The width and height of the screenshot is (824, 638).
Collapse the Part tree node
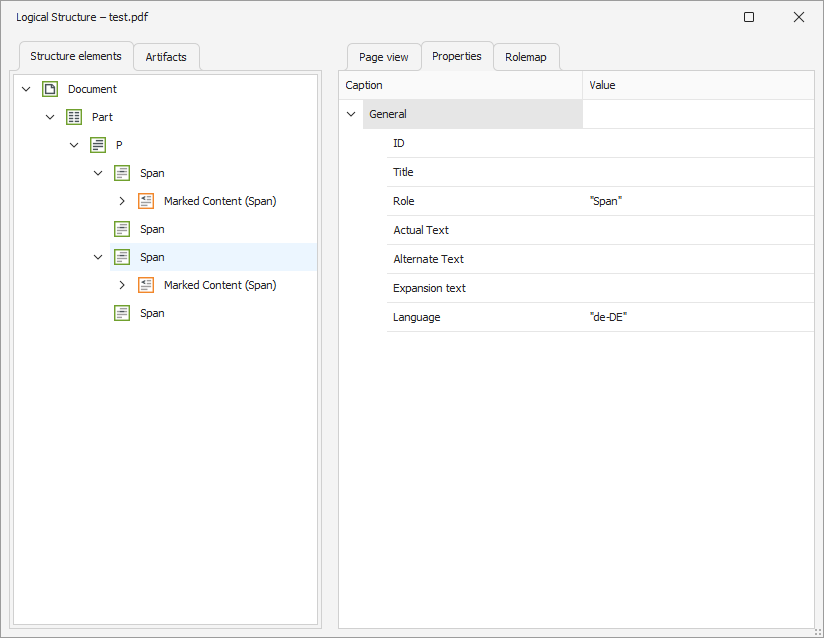tap(50, 117)
